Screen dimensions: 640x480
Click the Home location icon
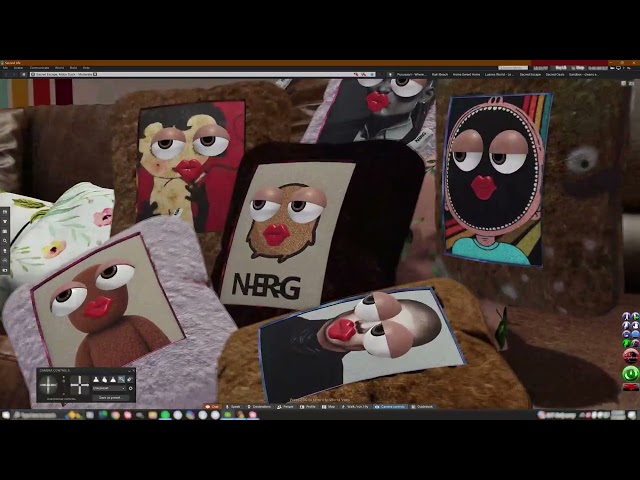click(24, 74)
